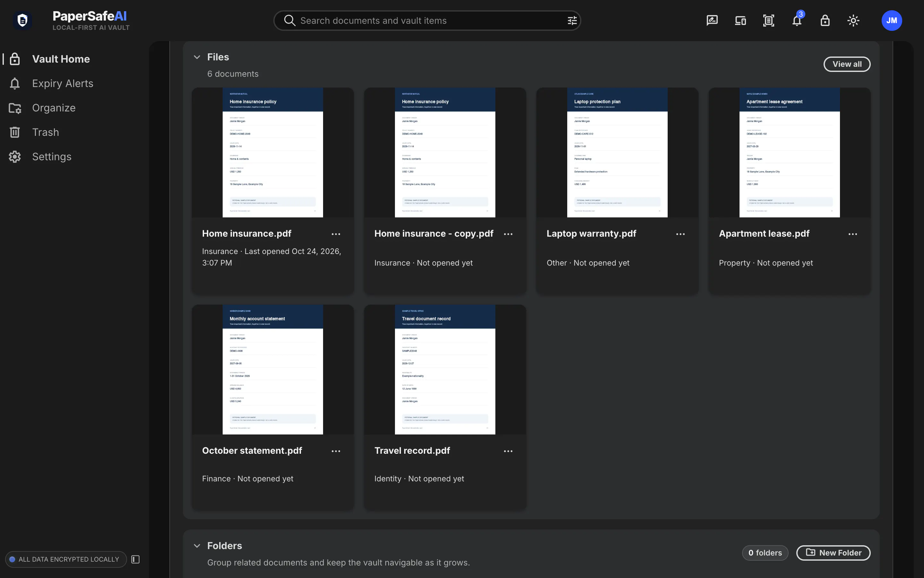This screenshot has height=578, width=924.
Task: Click the Travel record.pdf file name
Action: click(412, 451)
